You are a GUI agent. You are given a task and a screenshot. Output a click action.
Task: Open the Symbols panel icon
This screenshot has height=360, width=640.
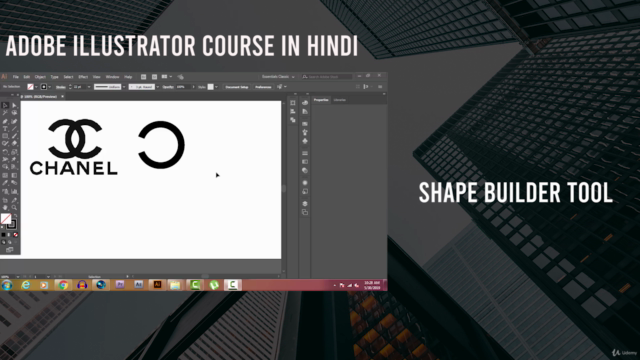(x=305, y=141)
